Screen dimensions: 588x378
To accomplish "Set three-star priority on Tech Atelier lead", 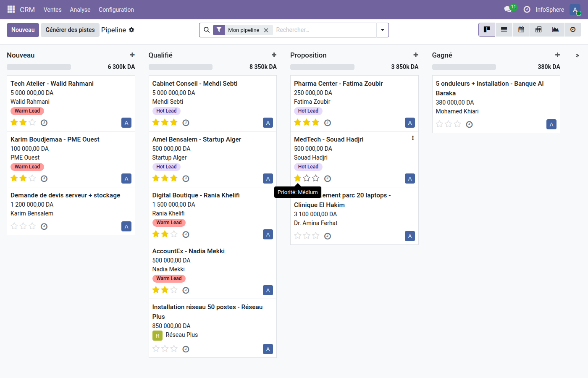I will coord(33,122).
